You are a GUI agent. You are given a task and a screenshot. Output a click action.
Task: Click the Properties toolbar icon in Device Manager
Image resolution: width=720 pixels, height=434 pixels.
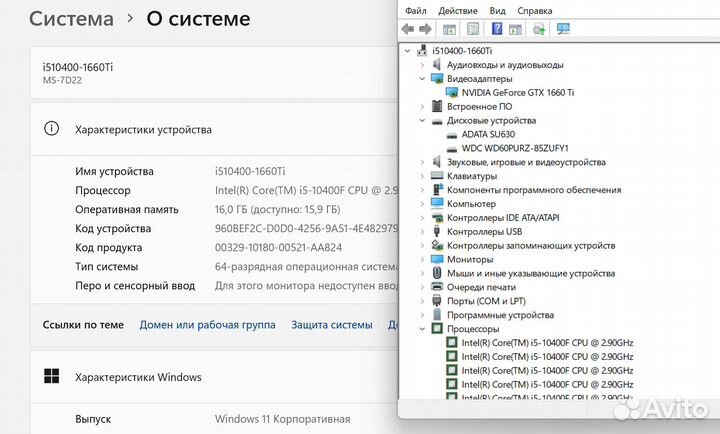[x=473, y=29]
